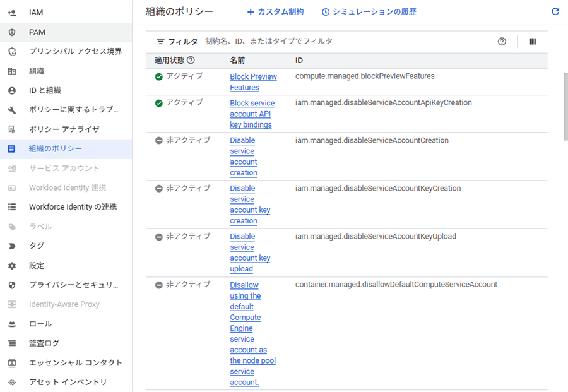Click the フィルタ list icon
This screenshot has height=392, width=568.
pyautogui.click(x=161, y=42)
